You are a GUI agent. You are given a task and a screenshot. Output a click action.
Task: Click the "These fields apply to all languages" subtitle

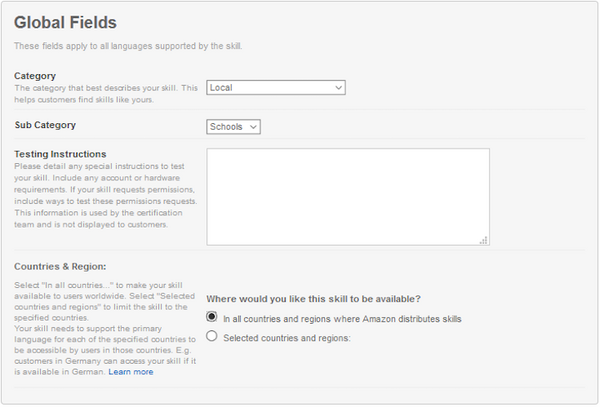point(128,46)
